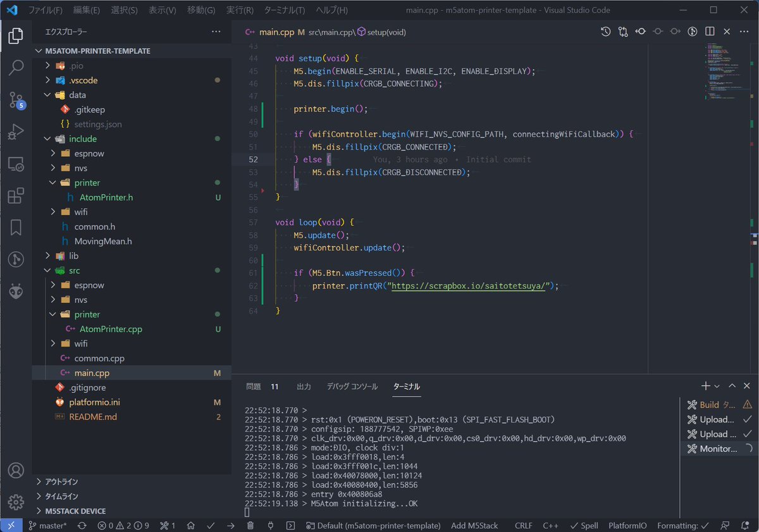Open the PlatformIO alien icon view
The width and height of the screenshot is (759, 532).
click(x=16, y=291)
